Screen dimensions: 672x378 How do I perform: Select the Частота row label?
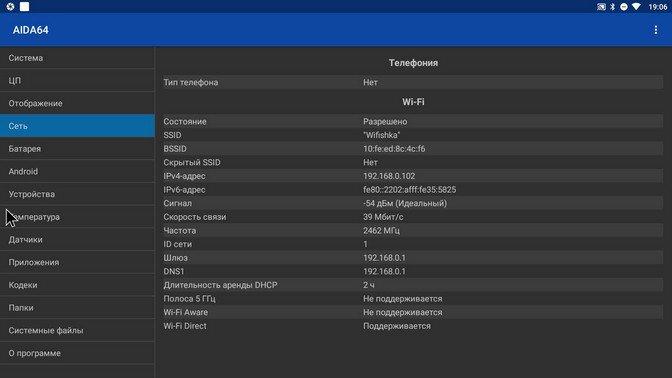pyautogui.click(x=180, y=231)
